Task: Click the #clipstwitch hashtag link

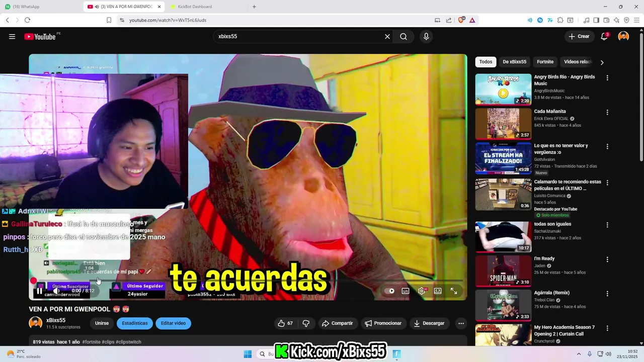Action: (128, 342)
